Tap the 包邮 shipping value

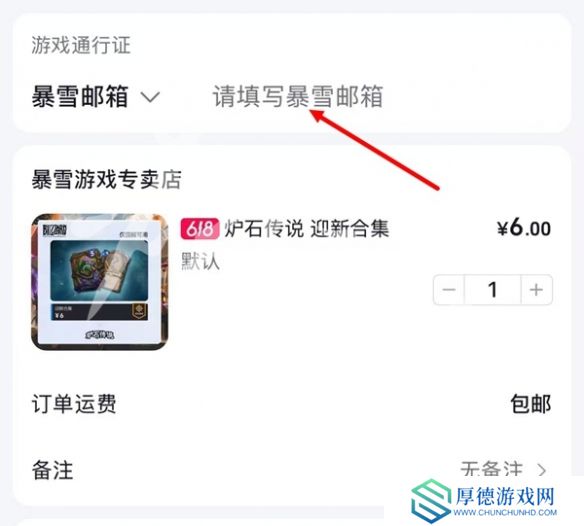[530, 404]
